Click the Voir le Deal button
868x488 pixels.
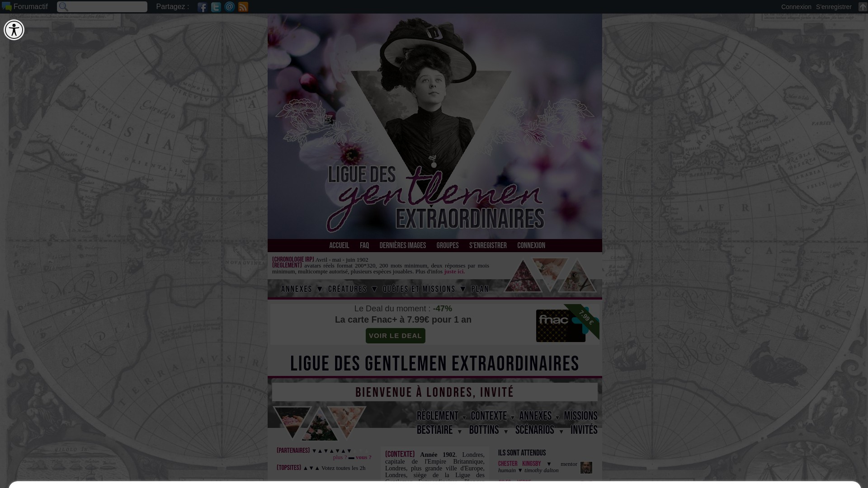[396, 336]
